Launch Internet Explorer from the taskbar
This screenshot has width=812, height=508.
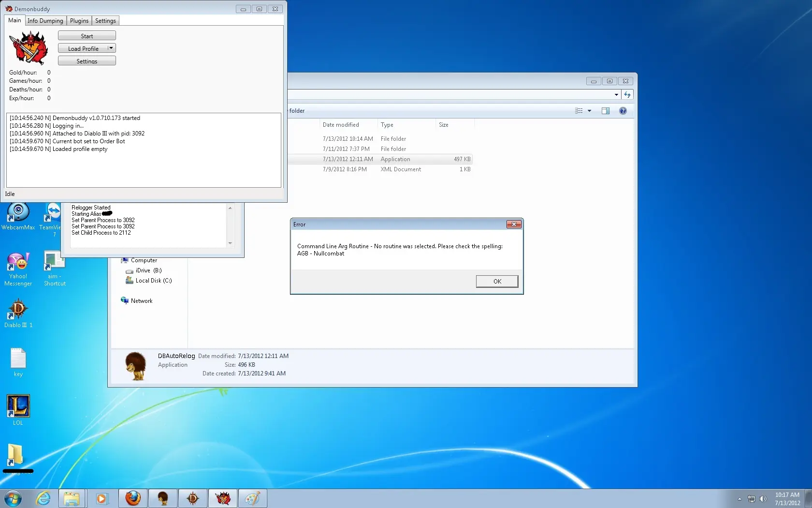pyautogui.click(x=43, y=498)
